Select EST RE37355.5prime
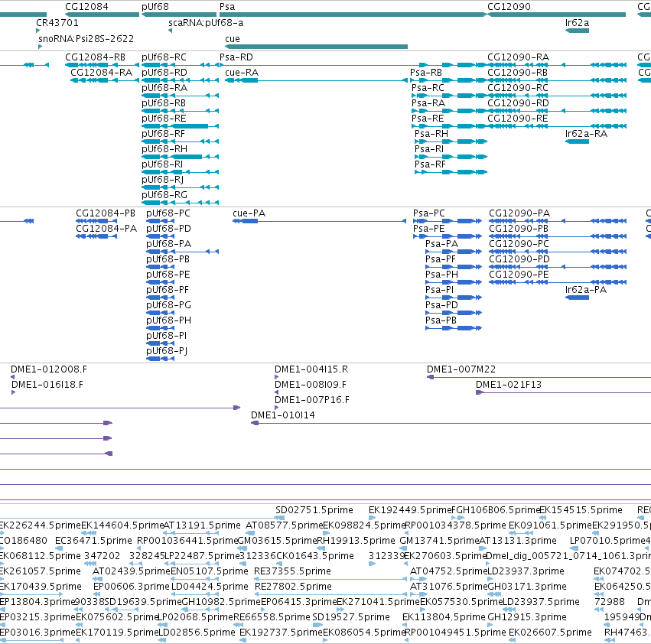Viewport: 651px width, 644px height. (x=292, y=571)
